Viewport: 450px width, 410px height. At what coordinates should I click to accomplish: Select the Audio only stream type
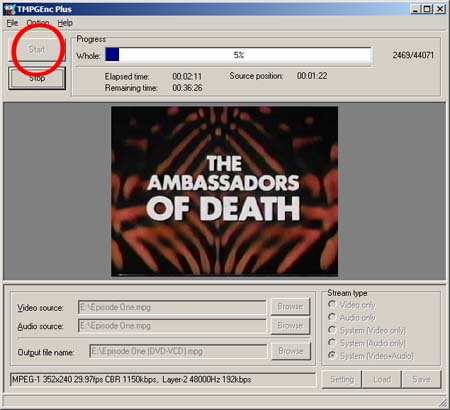352,317
